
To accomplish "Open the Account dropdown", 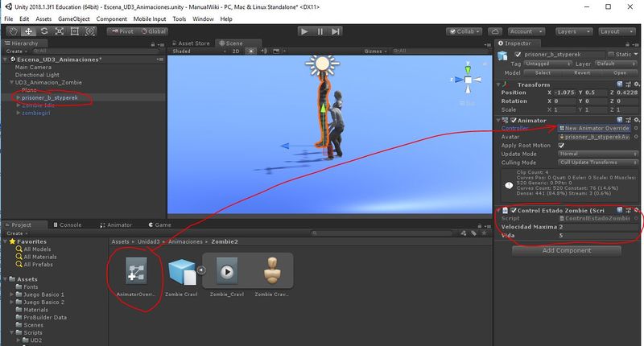I will [x=526, y=31].
